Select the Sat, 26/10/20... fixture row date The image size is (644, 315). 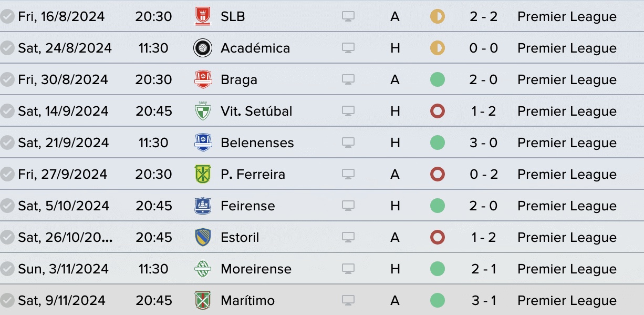click(65, 237)
